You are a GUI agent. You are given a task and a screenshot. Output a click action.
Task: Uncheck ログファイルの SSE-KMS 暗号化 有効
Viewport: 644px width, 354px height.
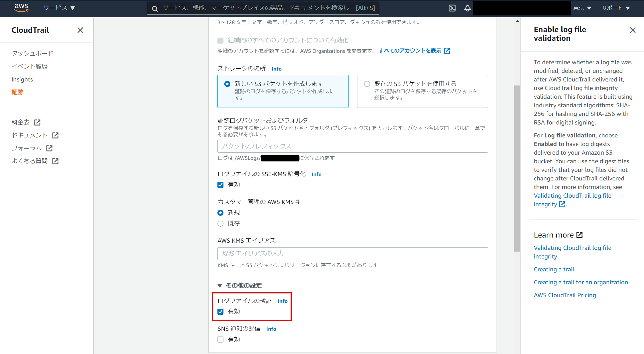pyautogui.click(x=220, y=185)
